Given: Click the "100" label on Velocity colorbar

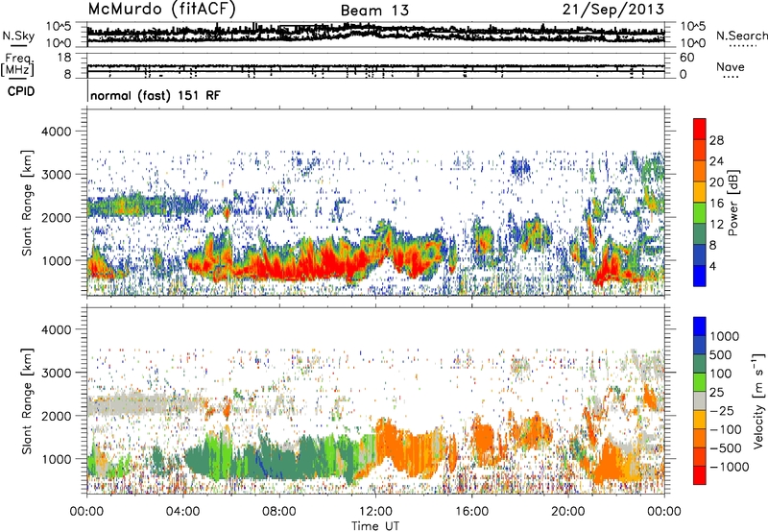Looking at the screenshot, I should click(721, 374).
